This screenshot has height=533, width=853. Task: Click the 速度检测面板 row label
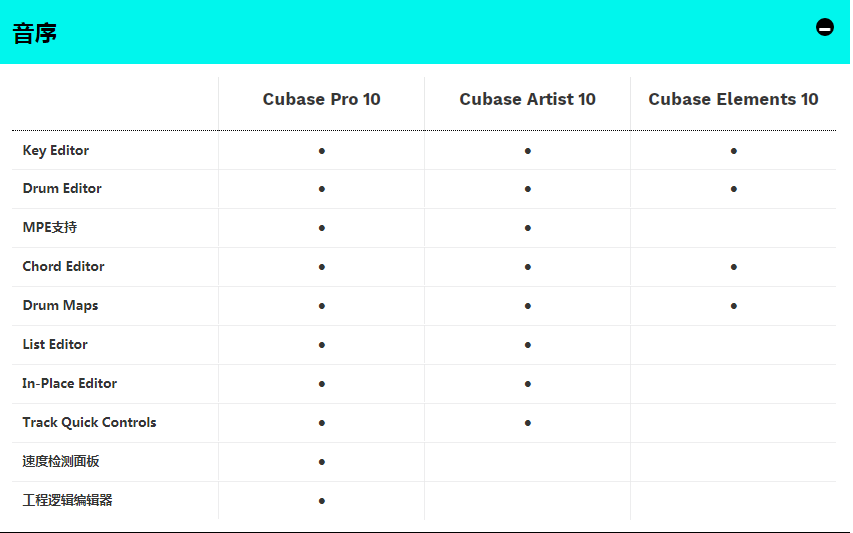pyautogui.click(x=61, y=461)
